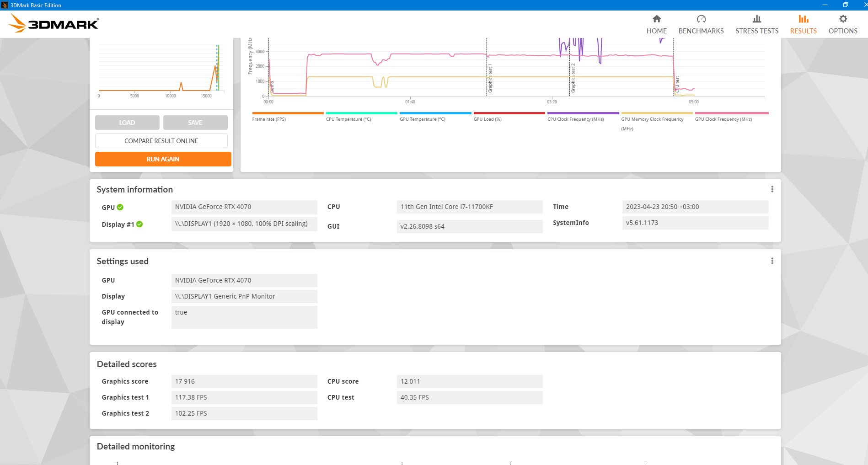Click the LOAD button
The image size is (868, 465).
127,123
